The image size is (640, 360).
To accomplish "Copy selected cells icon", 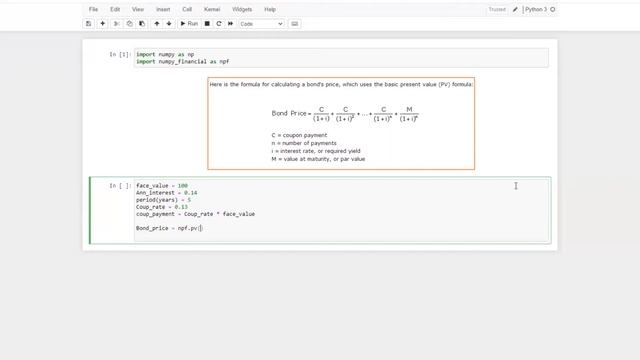I will point(129,24).
